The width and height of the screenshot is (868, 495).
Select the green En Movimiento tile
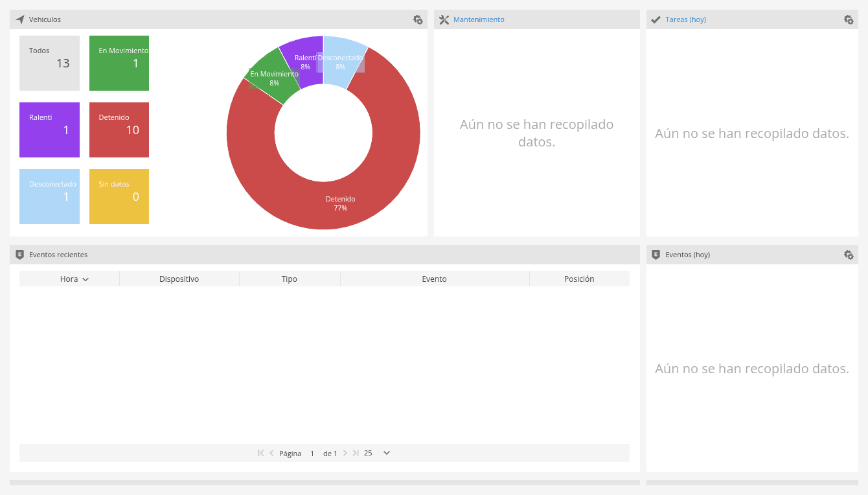click(119, 63)
